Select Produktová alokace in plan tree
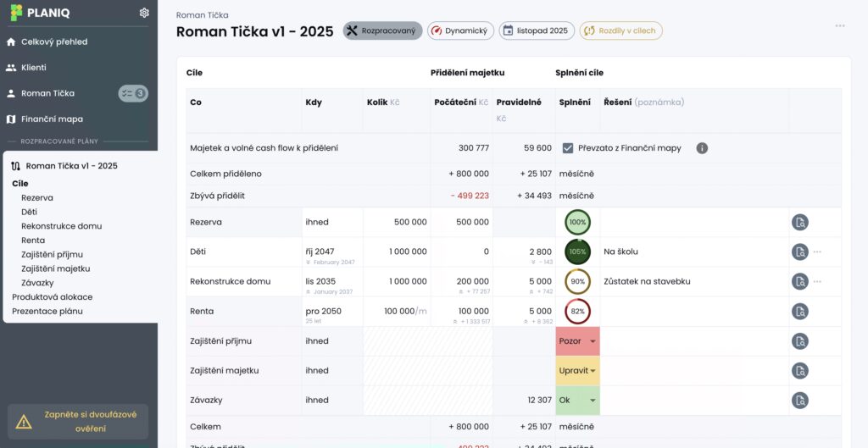This screenshot has height=448, width=868. [x=52, y=297]
